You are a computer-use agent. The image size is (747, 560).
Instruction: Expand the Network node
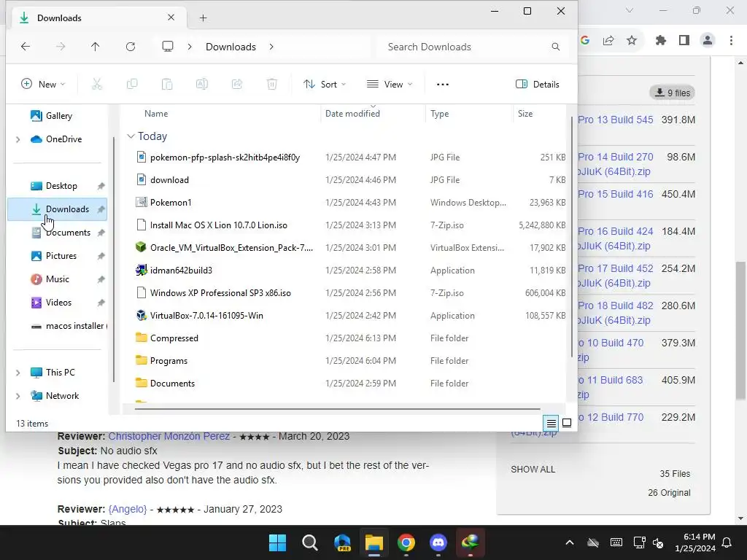(18, 396)
